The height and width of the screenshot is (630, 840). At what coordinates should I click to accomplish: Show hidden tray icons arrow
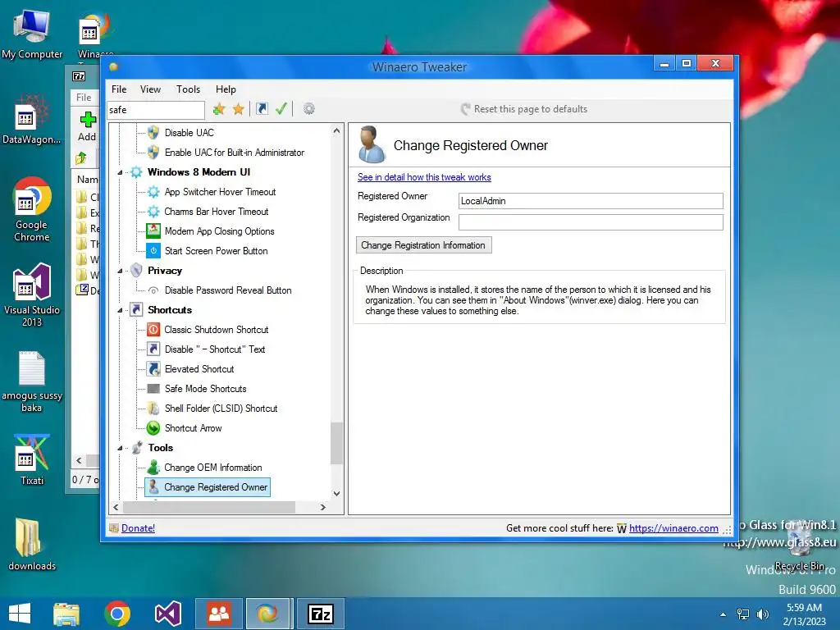click(724, 614)
